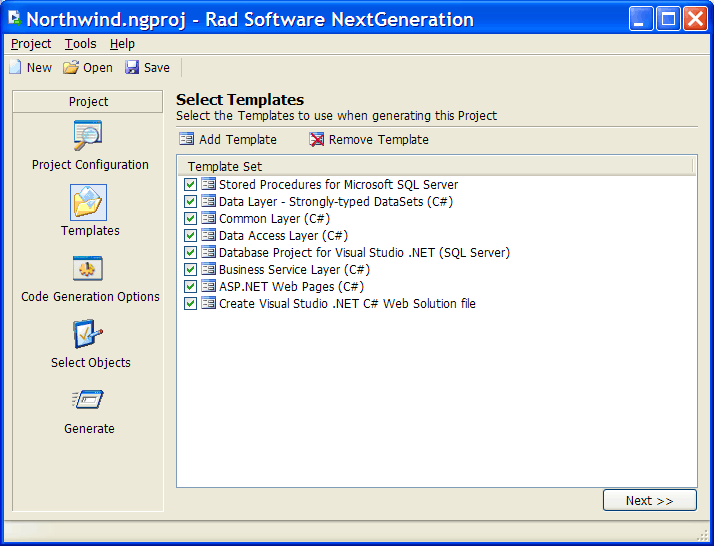714x546 pixels.
Task: Click the window resize grip in status bar
Action: (x=703, y=535)
